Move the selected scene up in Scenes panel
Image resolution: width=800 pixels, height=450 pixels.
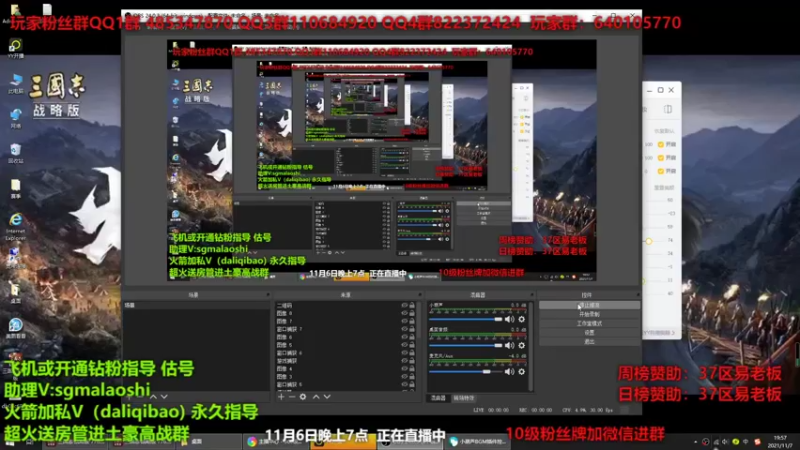153,396
